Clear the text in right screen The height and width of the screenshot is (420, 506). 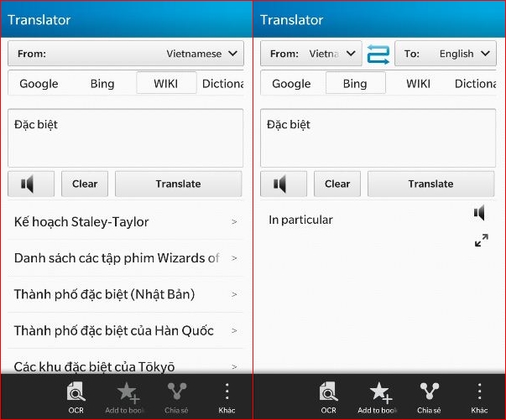tap(337, 184)
